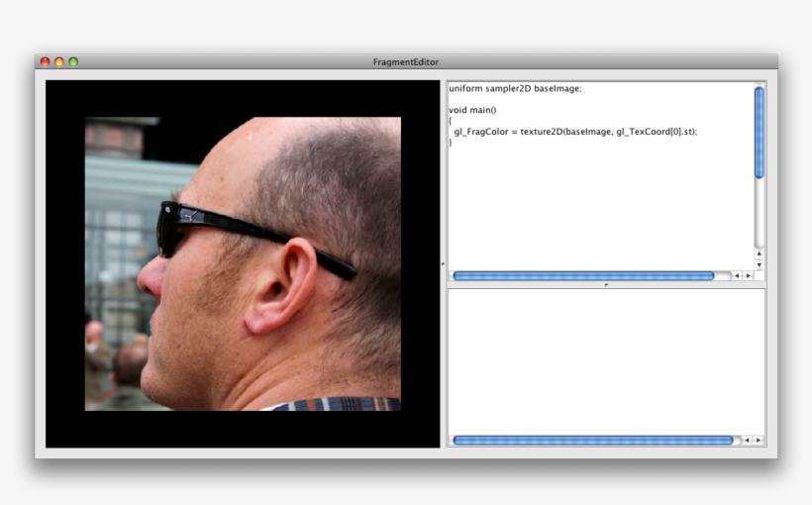The image size is (812, 505).
Task: Click scroll left arrow of lower pane
Action: tap(747, 441)
